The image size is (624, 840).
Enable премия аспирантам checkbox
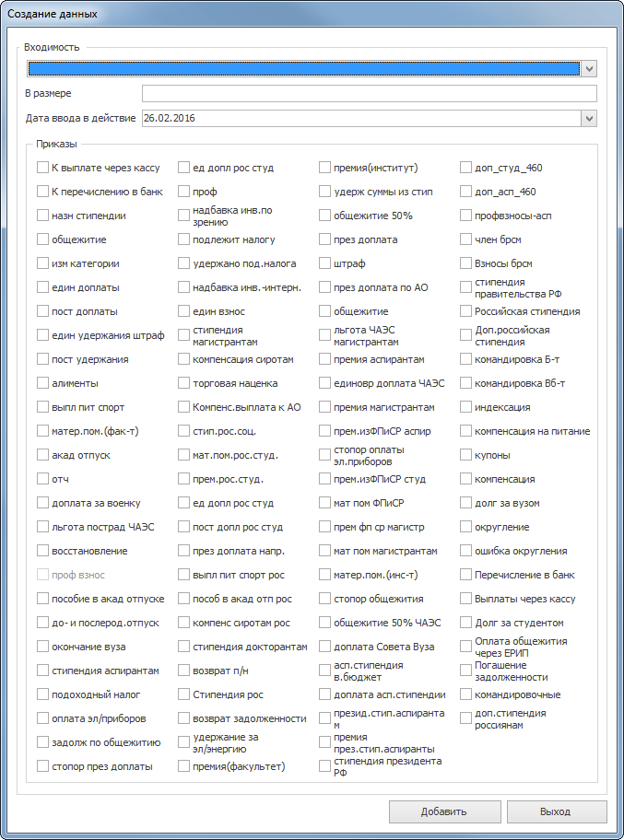tap(324, 359)
